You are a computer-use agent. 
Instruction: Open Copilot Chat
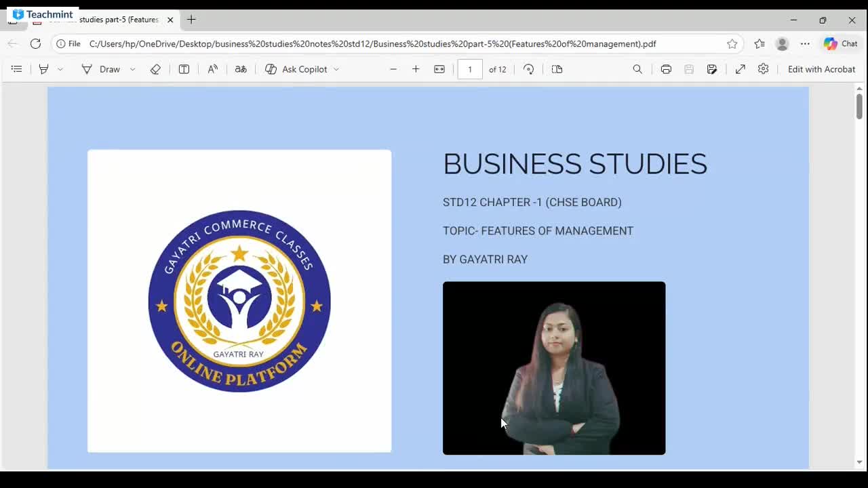(x=841, y=43)
